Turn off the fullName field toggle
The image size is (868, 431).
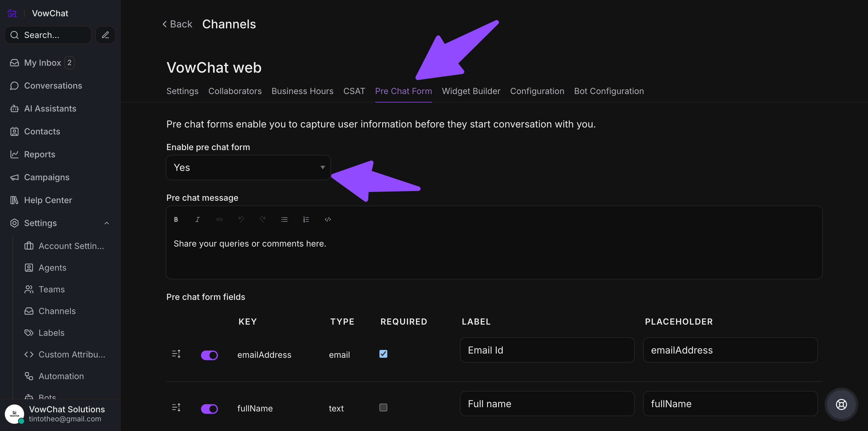[209, 409]
